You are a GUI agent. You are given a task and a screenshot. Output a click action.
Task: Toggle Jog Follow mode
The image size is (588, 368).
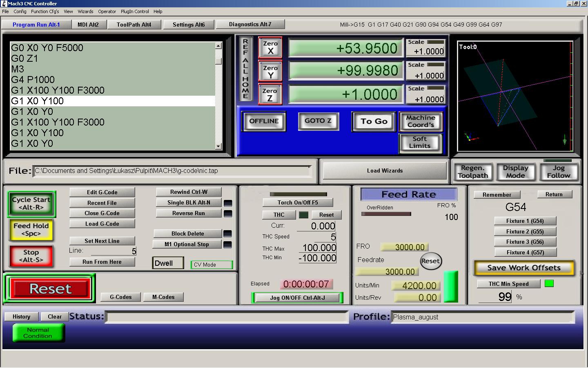click(559, 172)
